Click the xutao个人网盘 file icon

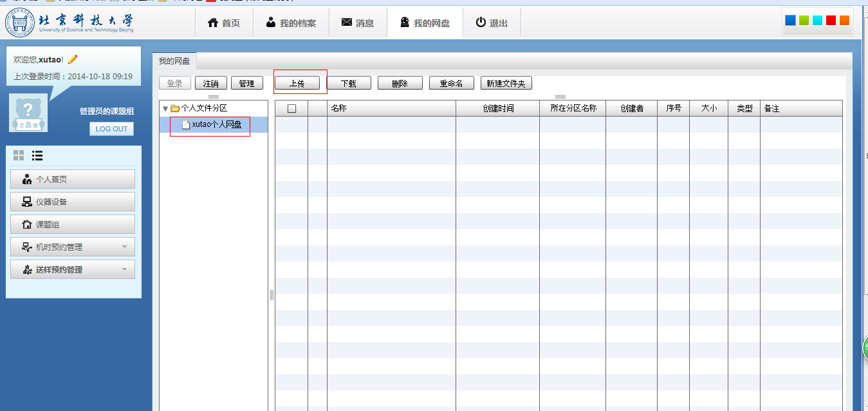tap(186, 125)
